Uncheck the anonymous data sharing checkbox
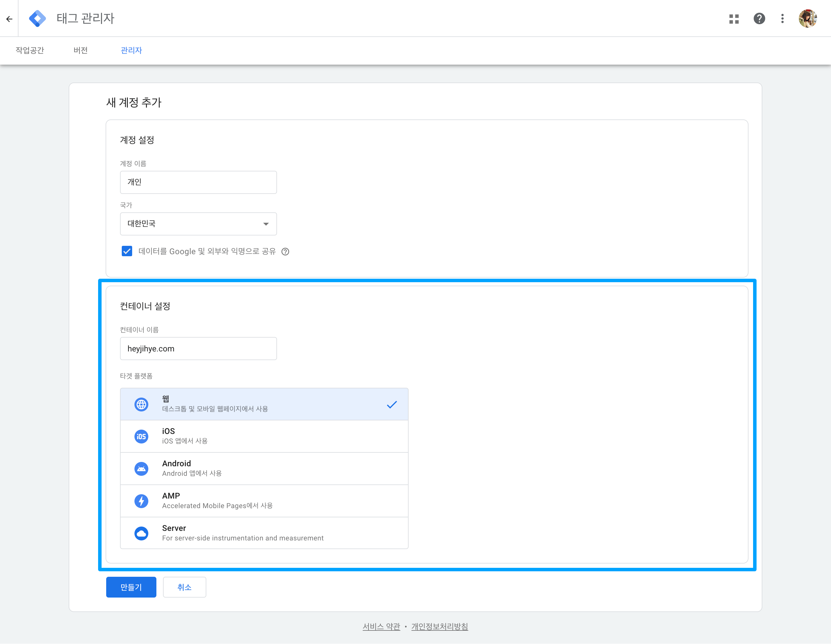This screenshot has width=831, height=644. pyautogui.click(x=127, y=251)
